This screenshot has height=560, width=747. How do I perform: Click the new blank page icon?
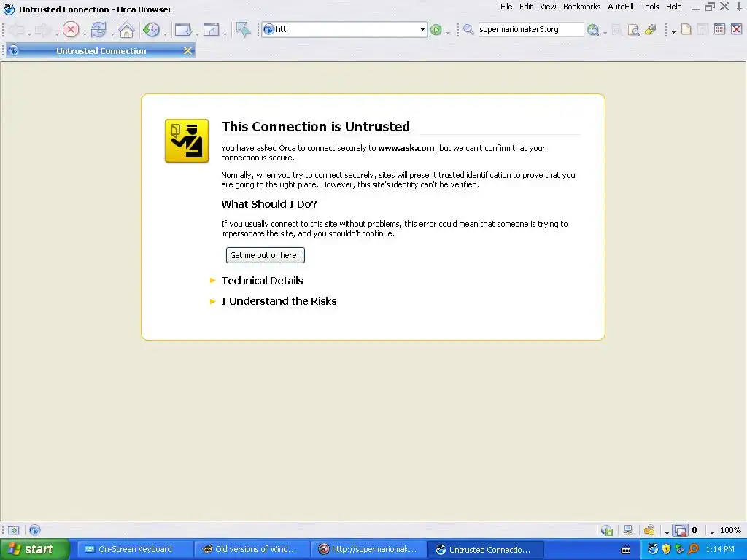[x=686, y=29]
